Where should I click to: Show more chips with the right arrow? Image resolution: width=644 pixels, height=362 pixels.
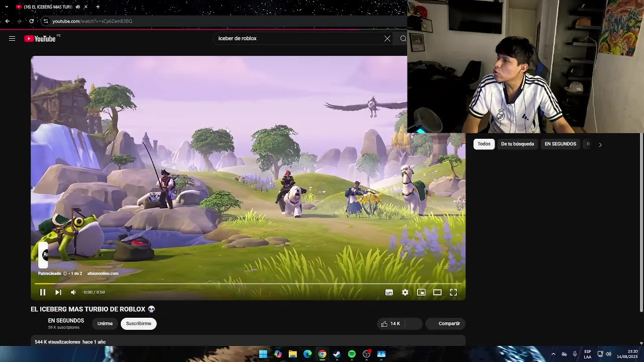click(x=600, y=145)
